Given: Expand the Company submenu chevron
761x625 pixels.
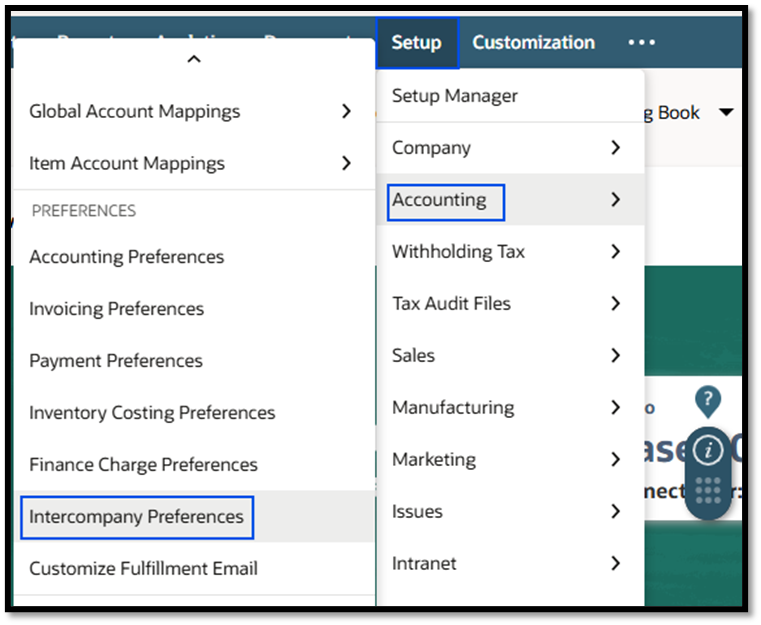Looking at the screenshot, I should [x=615, y=148].
